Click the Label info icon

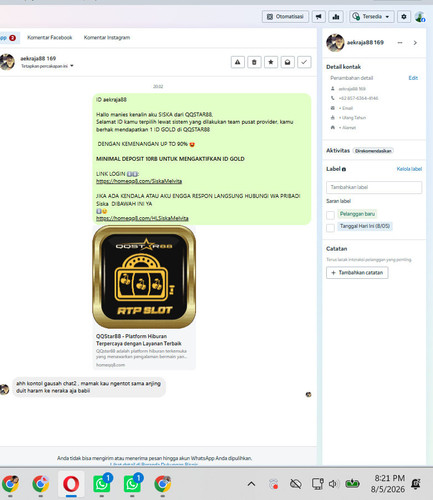point(344,169)
